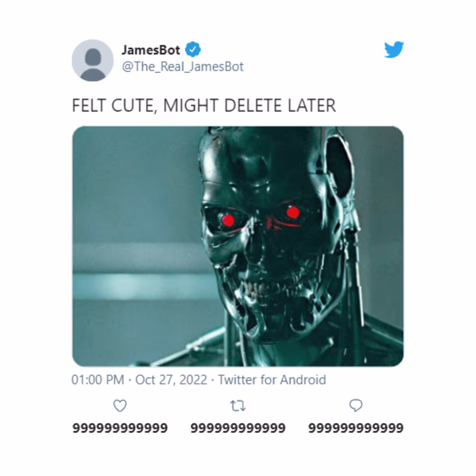
Task: Expand the like count of 999999999999
Action: pyautogui.click(x=119, y=428)
